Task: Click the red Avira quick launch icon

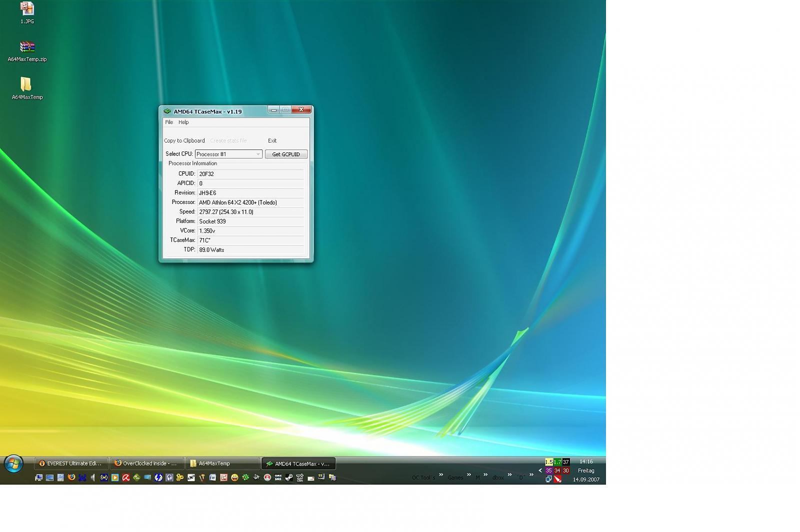Action: point(125,477)
